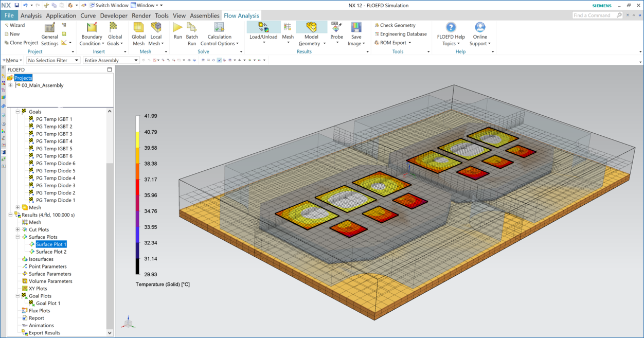Open the No Selection Filter dropdown

tap(53, 60)
